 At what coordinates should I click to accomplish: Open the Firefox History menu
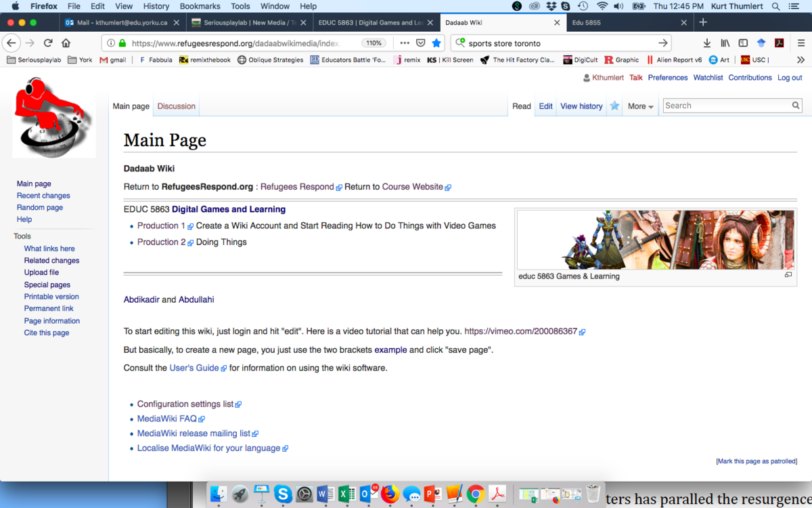coord(156,6)
